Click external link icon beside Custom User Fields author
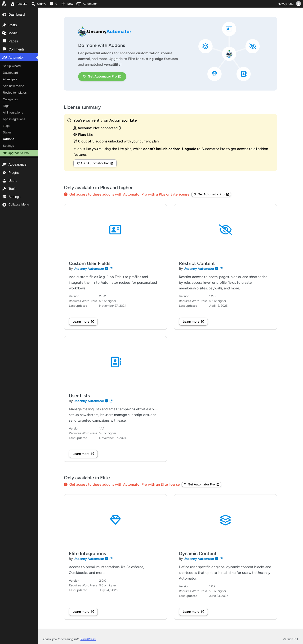Screen dimensions: 303x644 click(111, 269)
